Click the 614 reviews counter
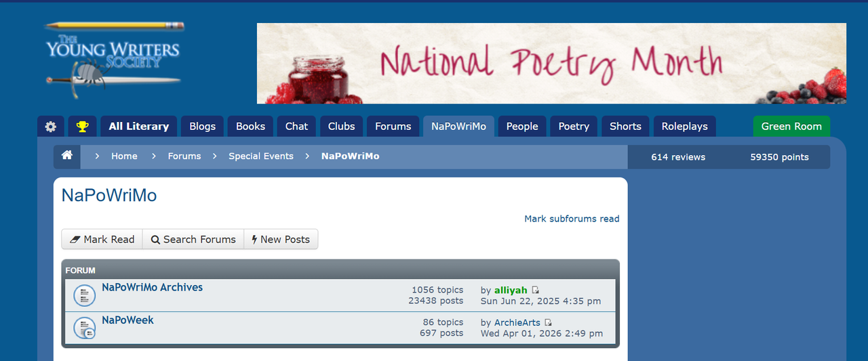 pyautogui.click(x=678, y=157)
